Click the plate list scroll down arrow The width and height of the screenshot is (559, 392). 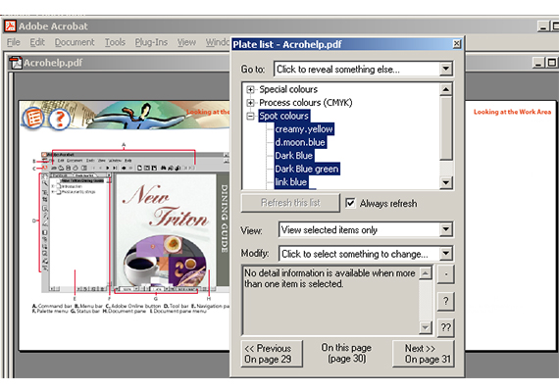(445, 182)
